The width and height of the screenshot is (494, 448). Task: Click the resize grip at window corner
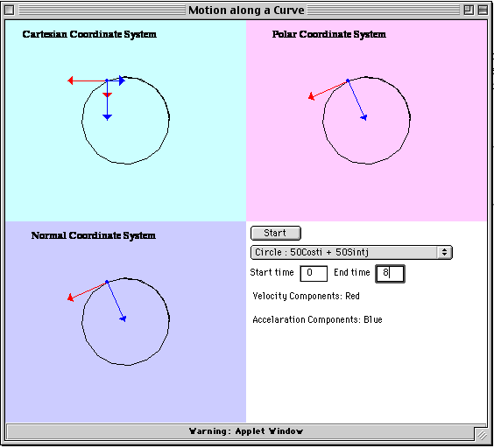click(x=482, y=435)
